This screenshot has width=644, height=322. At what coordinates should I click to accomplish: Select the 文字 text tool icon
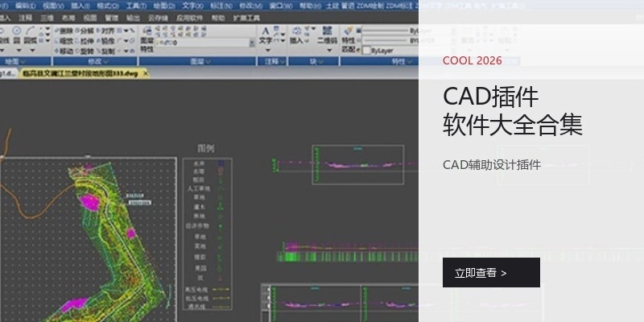pos(266,31)
